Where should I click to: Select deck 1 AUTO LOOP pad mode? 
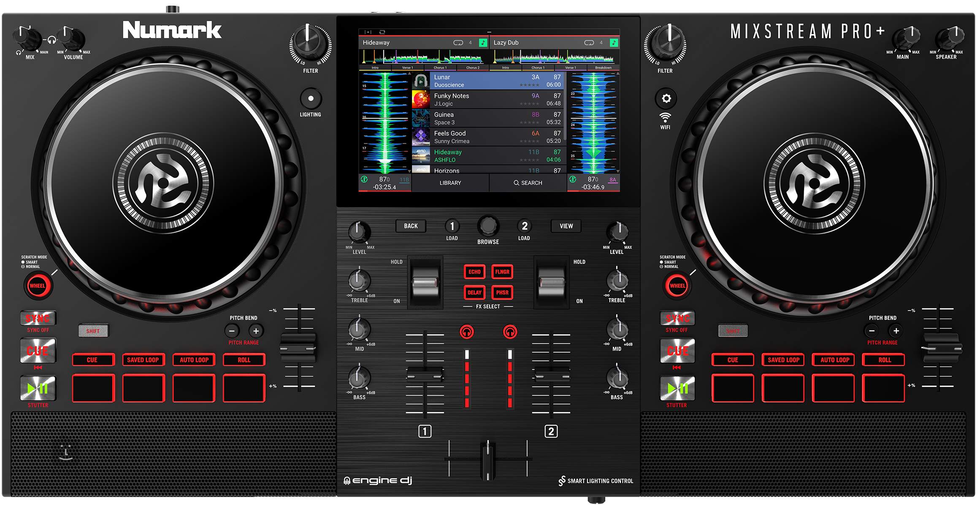(194, 360)
